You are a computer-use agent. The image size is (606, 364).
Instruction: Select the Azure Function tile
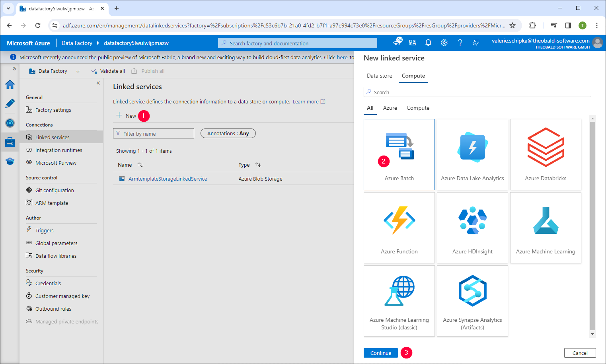click(399, 228)
